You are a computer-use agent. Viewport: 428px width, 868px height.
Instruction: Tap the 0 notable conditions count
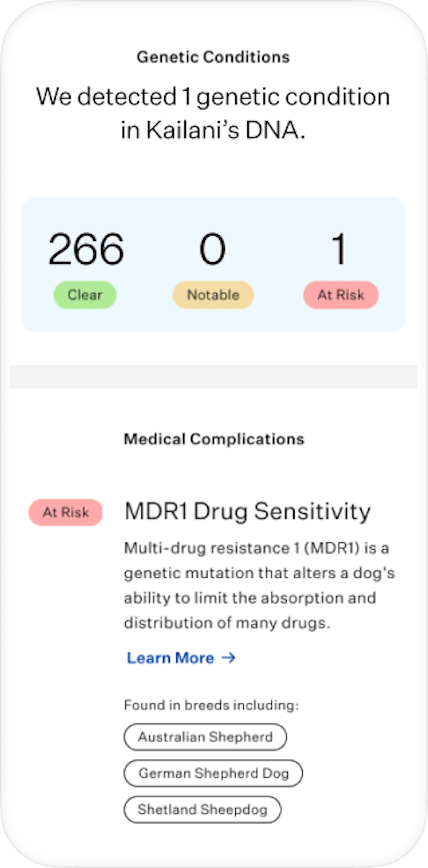point(212,249)
